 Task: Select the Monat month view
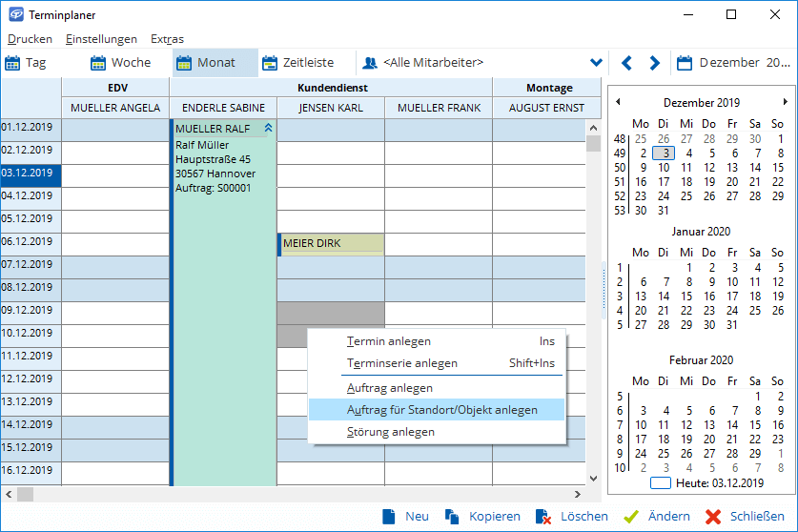(205, 63)
